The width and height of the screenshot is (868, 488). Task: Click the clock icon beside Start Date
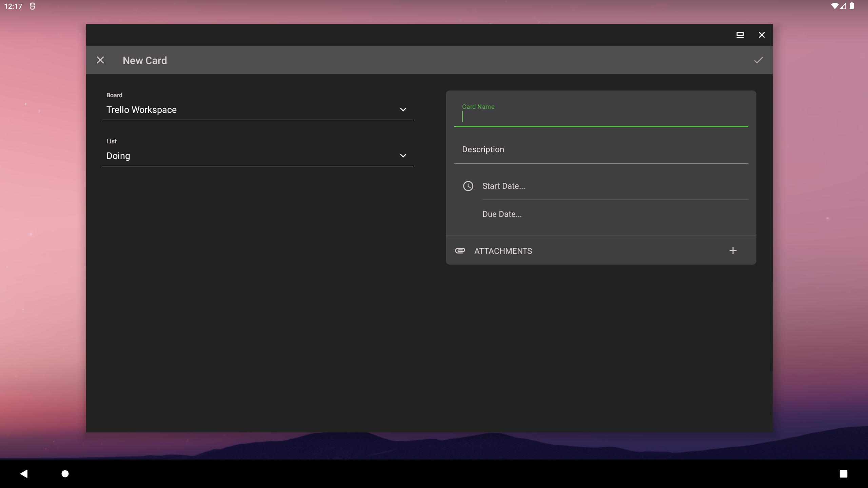[x=468, y=186]
